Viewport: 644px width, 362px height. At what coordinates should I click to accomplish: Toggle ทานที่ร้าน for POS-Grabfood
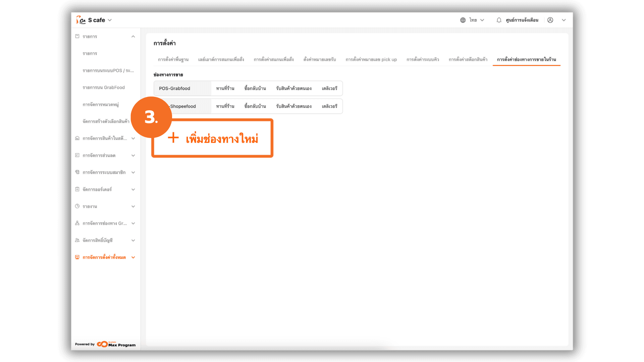click(225, 88)
